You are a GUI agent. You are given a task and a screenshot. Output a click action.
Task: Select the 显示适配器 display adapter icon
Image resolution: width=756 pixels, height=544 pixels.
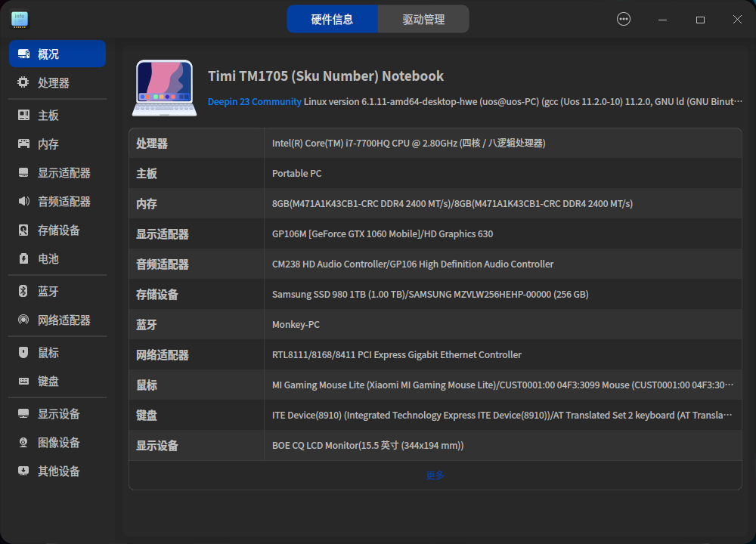(23, 172)
